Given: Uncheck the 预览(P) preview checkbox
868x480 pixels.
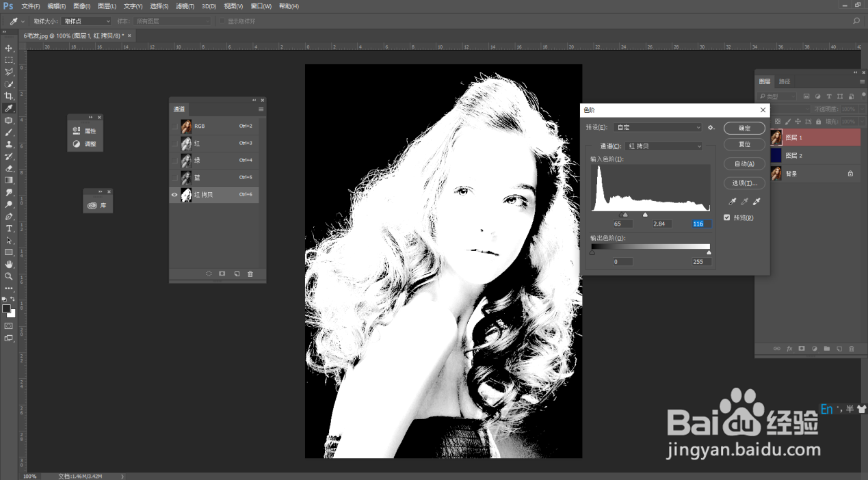Looking at the screenshot, I should click(x=727, y=217).
